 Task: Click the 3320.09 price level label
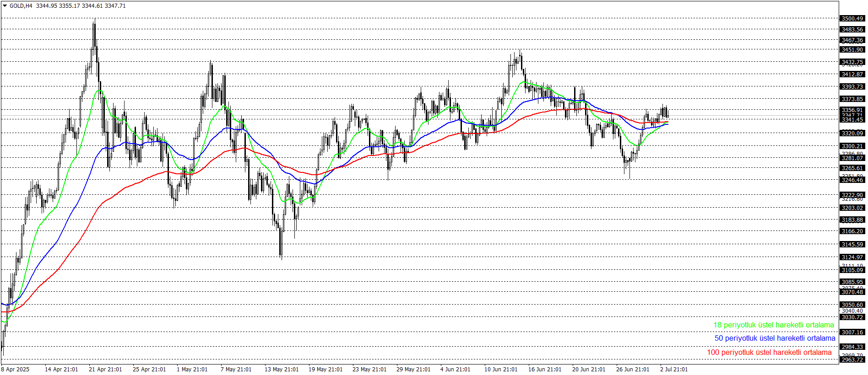point(852,134)
